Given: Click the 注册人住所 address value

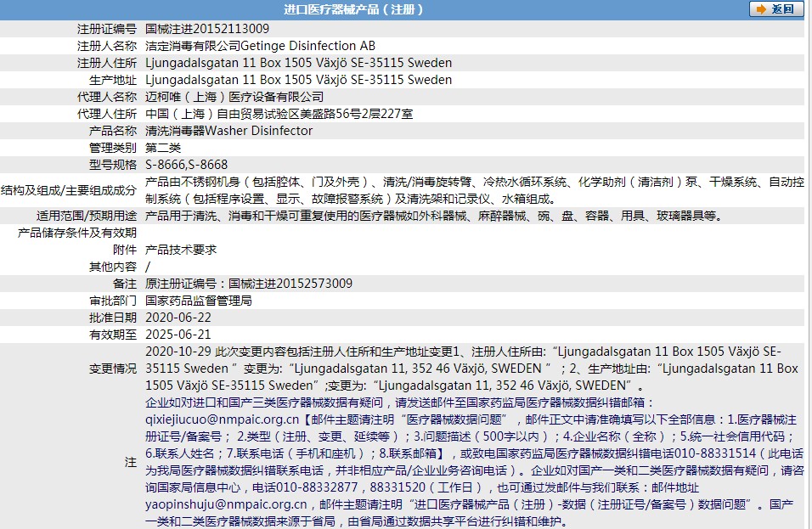Looking at the screenshot, I should click(299, 63).
